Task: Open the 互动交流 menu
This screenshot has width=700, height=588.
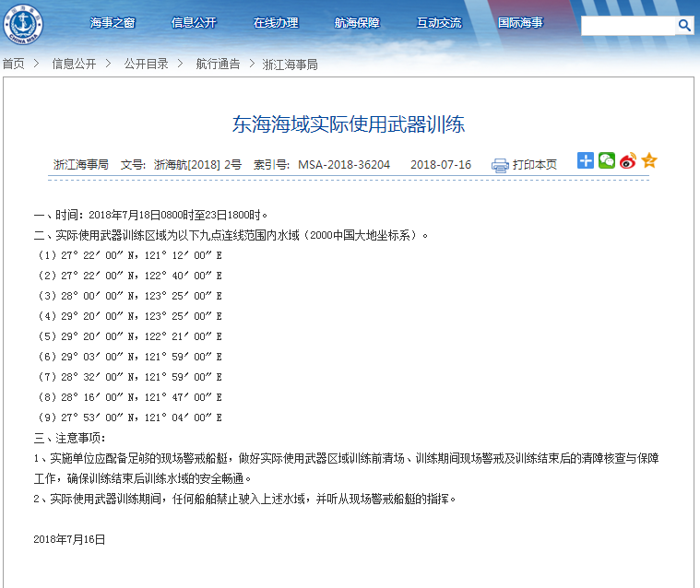Action: pos(439,23)
